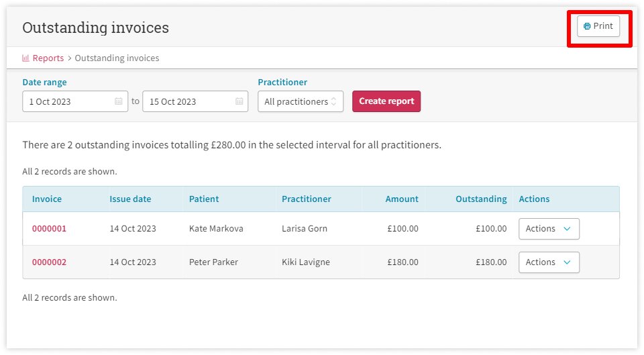
Task: Click calendar icon in end date field
Action: click(x=239, y=102)
